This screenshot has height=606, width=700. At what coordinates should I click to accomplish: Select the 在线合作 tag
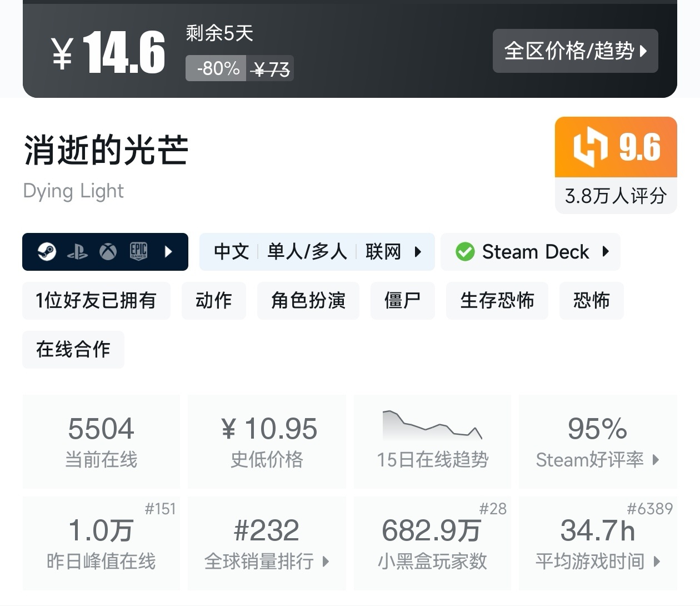tap(73, 350)
